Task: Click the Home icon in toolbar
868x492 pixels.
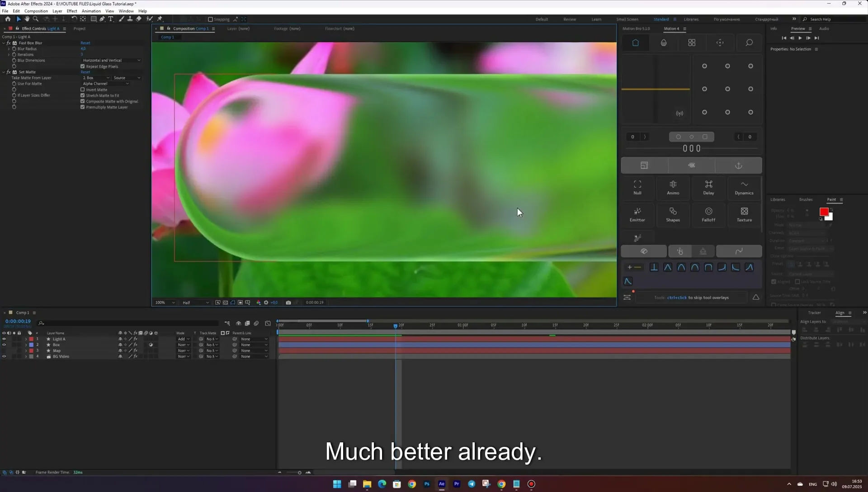Action: tap(8, 19)
